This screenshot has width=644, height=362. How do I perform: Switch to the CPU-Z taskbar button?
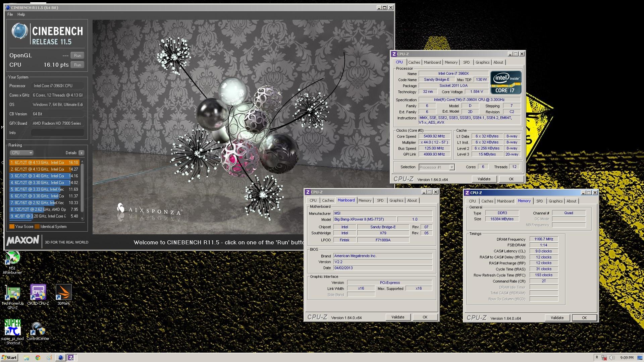coord(71,358)
